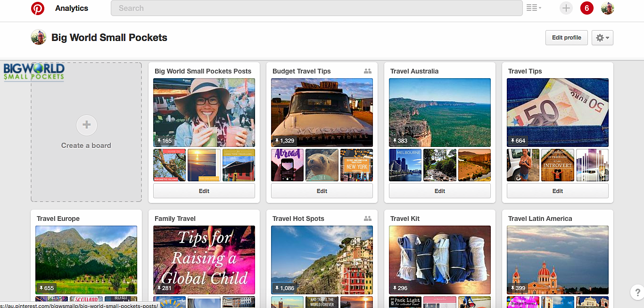This screenshot has height=308, width=644.
Task: Click into the Search field
Action: [x=316, y=8]
